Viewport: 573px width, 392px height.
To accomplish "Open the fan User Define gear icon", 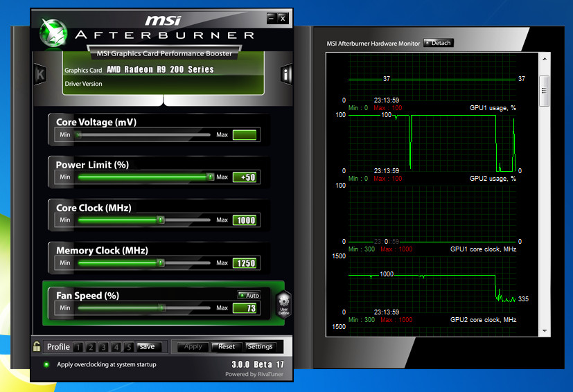I will point(283,305).
